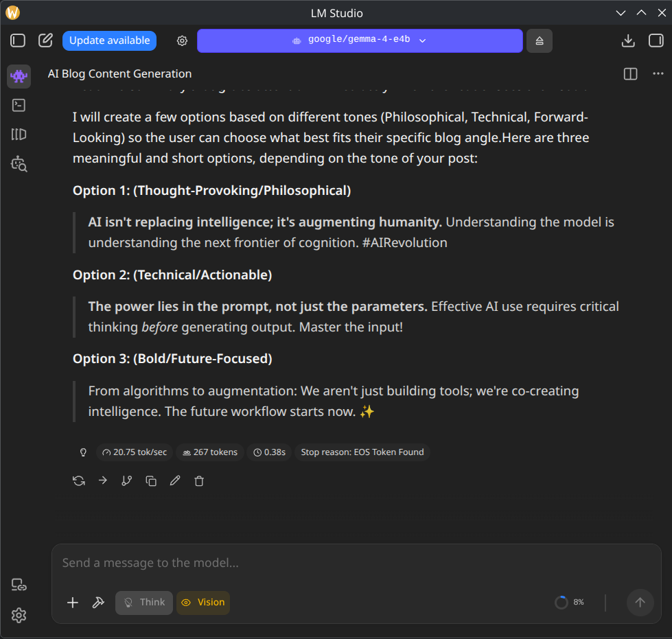672x639 pixels.
Task: Click the 8% context usage indicator
Action: tap(569, 603)
